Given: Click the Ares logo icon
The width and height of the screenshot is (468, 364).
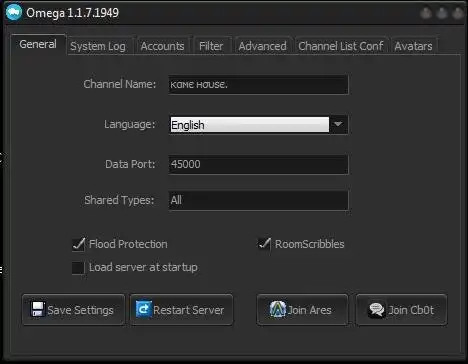Looking at the screenshot, I should 278,309.
